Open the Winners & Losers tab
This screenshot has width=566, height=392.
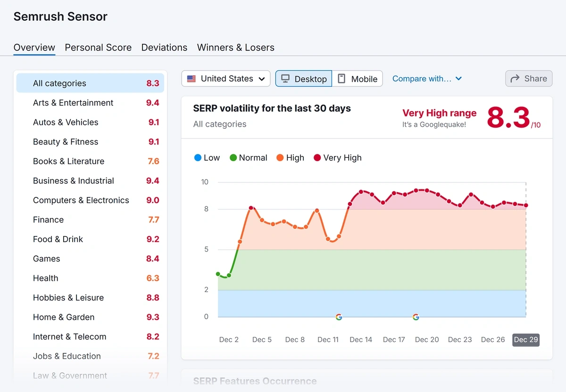click(236, 48)
